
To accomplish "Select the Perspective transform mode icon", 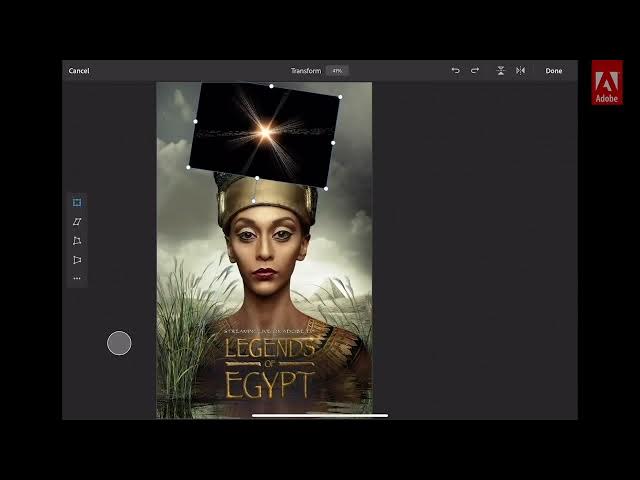I will [77, 260].
